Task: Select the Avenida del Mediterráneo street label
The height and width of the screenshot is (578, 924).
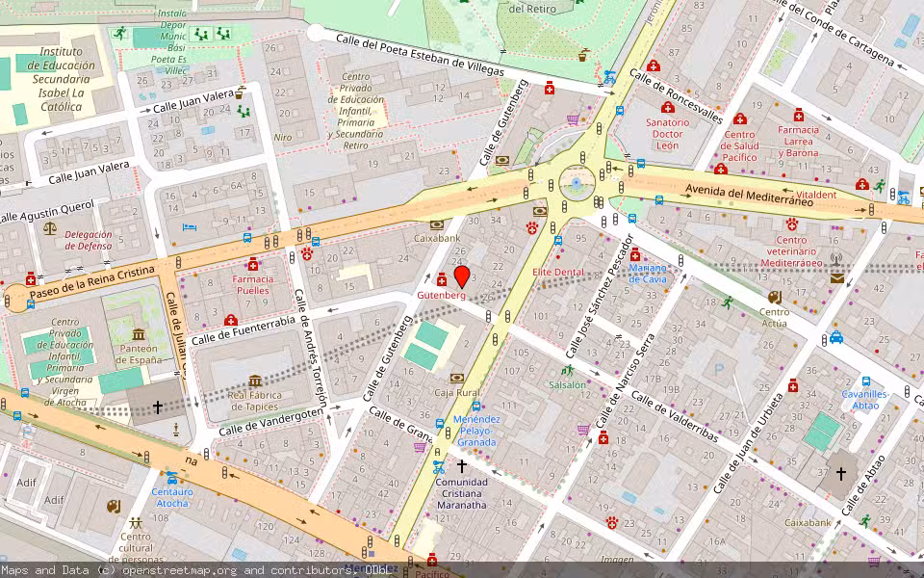Action: click(x=749, y=196)
